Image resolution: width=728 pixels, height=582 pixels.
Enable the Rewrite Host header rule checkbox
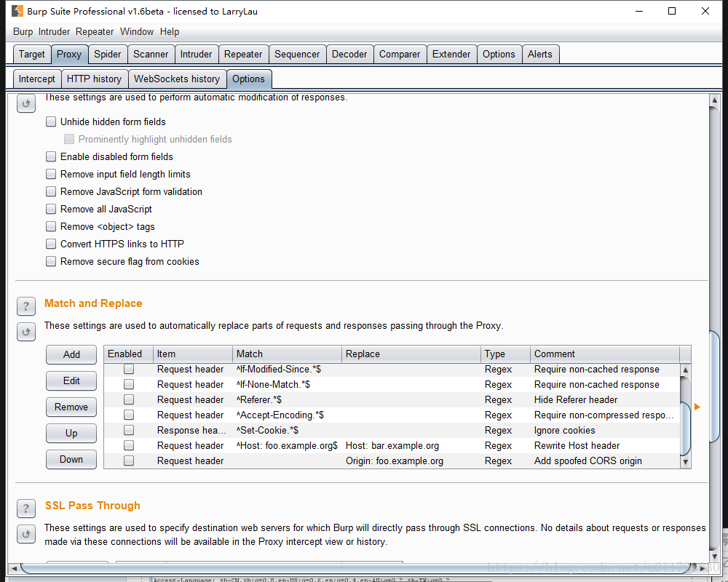pyautogui.click(x=129, y=445)
